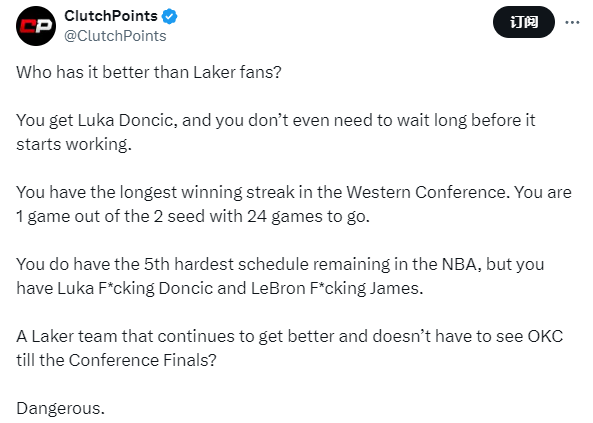Image resolution: width=593 pixels, height=423 pixels.
Task: Click the 'till the Conference Finals?' line
Action: 116,360
